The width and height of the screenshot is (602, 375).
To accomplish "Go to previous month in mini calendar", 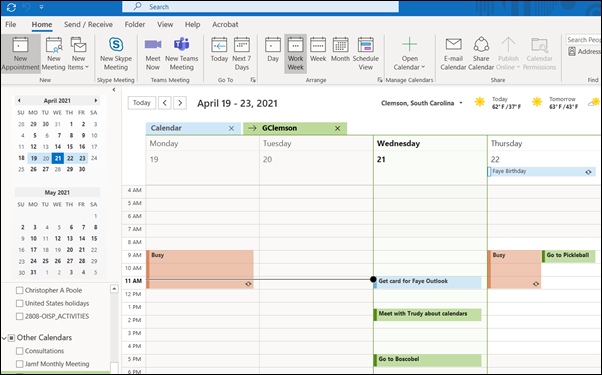I will (x=19, y=101).
